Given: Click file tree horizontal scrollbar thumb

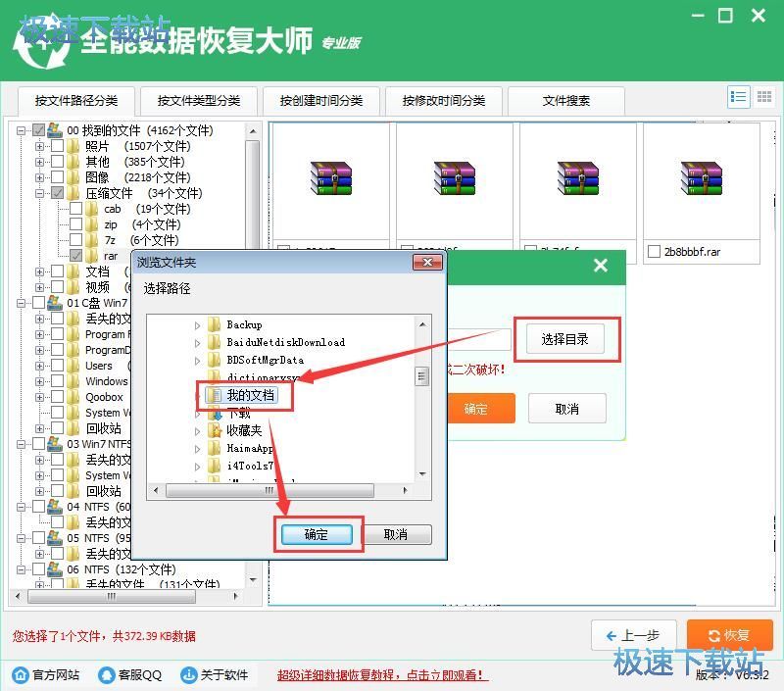Looking at the screenshot, I should (x=112, y=596).
